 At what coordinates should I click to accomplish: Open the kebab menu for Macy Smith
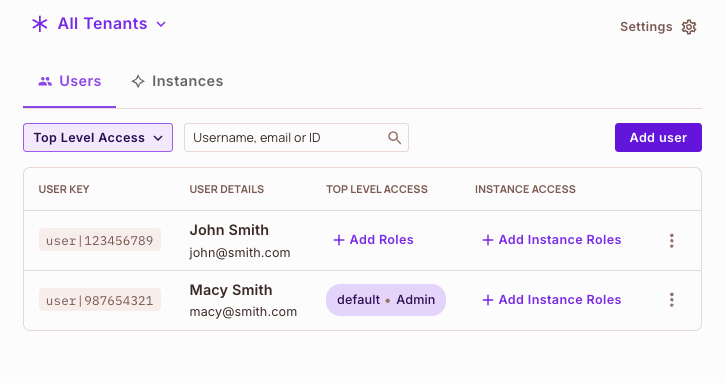click(672, 300)
